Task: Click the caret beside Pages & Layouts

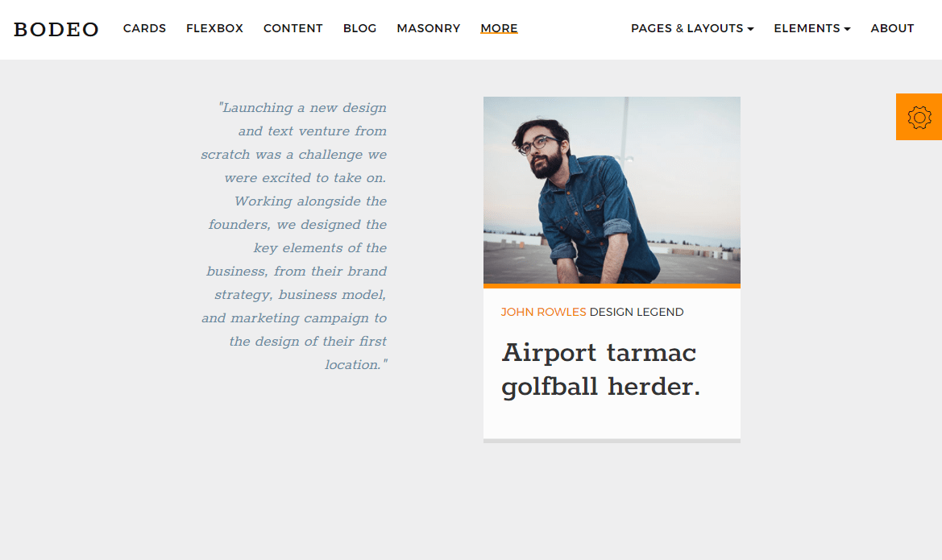Action: 750,29
